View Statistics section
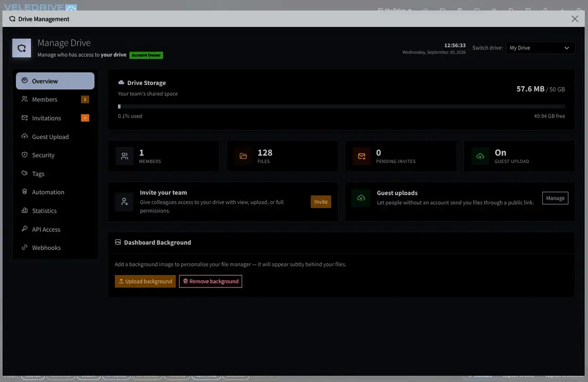 (x=55, y=211)
